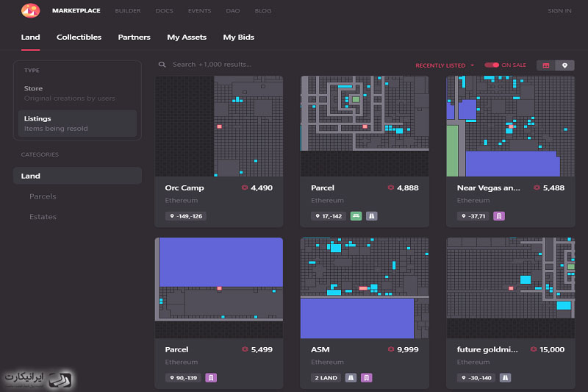The height and width of the screenshot is (392, 588).
Task: Click the gray badge on ASM card
Action: coord(351,378)
